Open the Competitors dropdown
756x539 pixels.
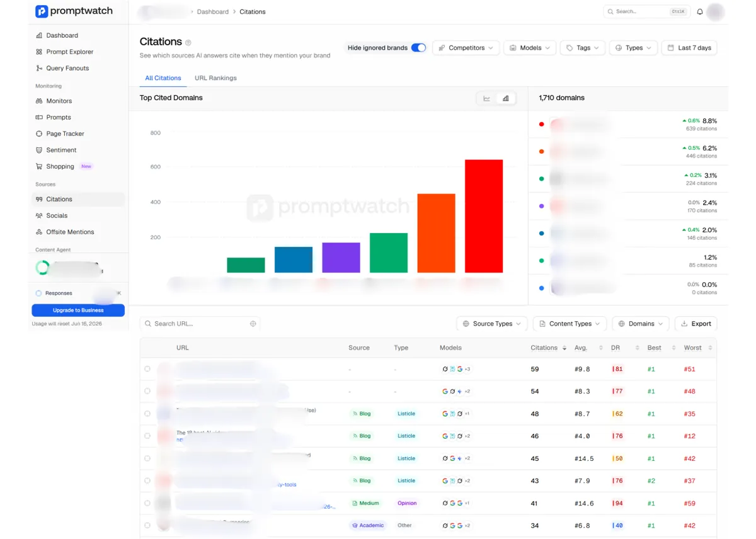pos(466,48)
